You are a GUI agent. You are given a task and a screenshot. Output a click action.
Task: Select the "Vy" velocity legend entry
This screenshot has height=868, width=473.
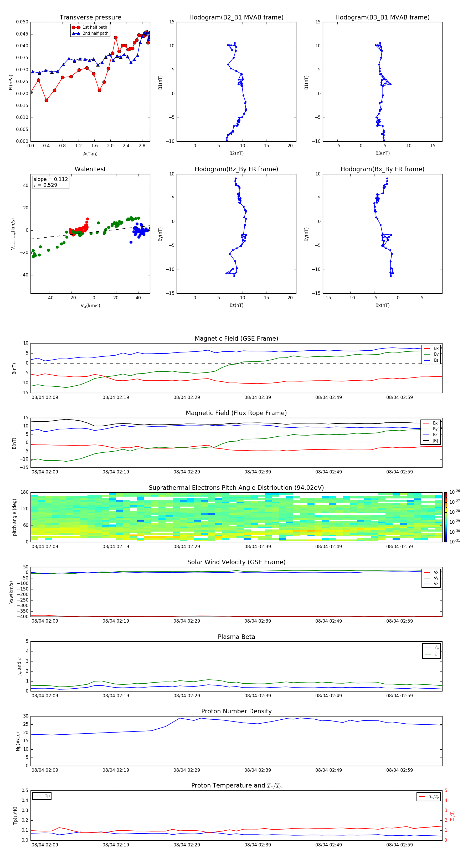431,578
